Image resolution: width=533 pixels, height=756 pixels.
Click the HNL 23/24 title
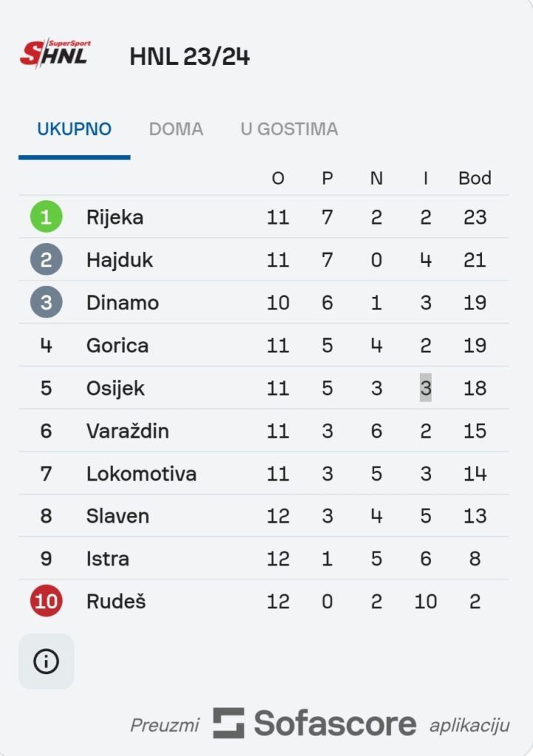(190, 56)
